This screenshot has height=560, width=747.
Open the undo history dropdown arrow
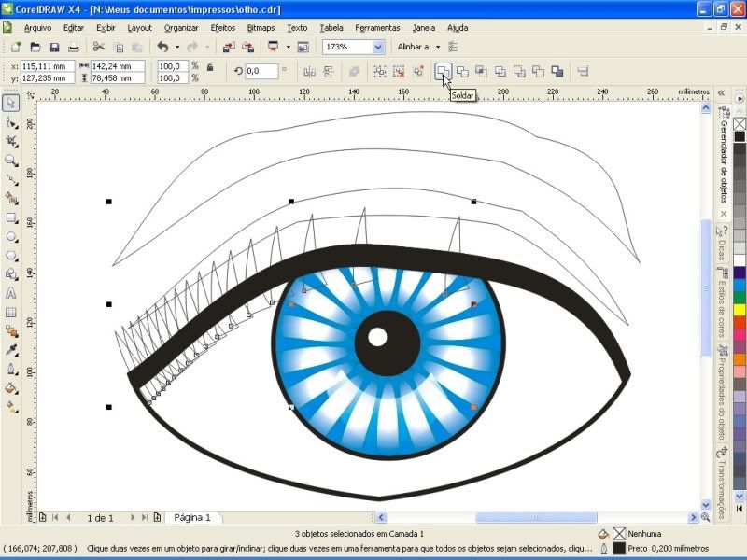[176, 47]
